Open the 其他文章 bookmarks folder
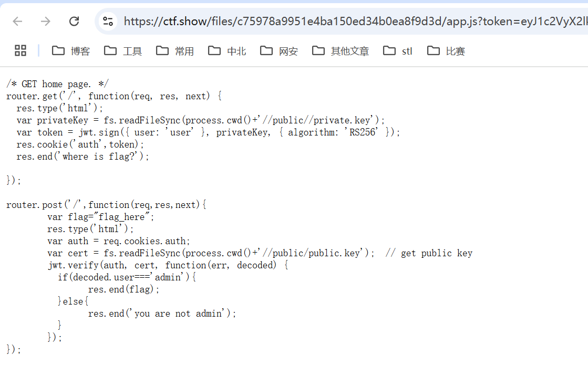Image resolution: width=588 pixels, height=366 pixels. pyautogui.click(x=341, y=51)
